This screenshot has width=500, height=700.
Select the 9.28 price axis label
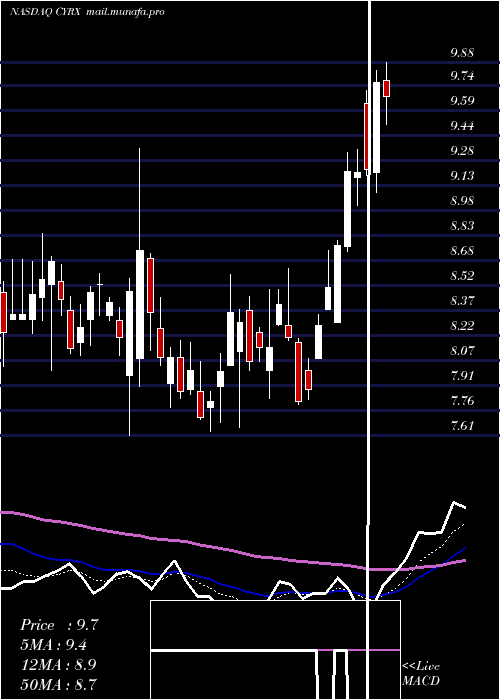(462, 151)
